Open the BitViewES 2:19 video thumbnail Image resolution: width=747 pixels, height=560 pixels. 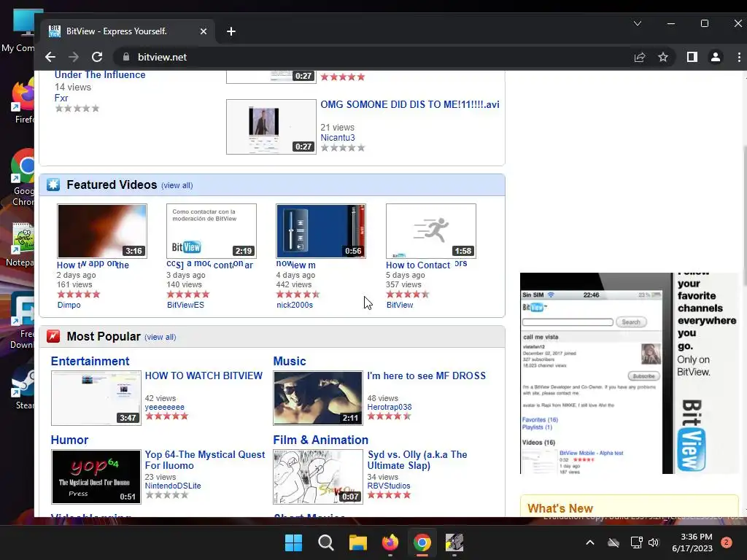click(x=212, y=231)
